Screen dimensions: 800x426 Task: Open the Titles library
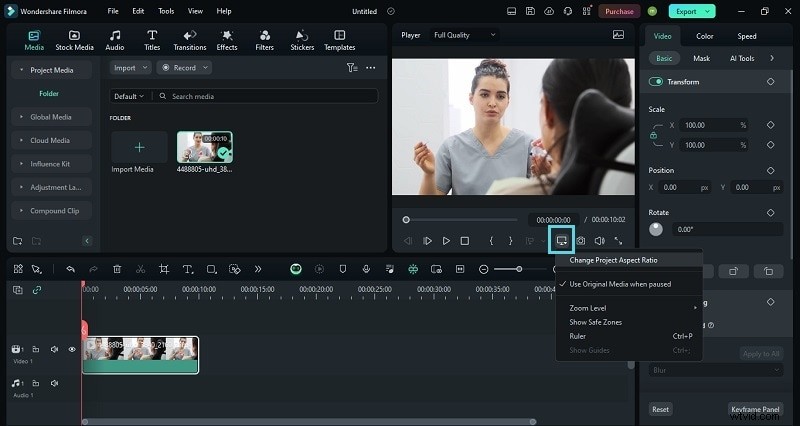coord(152,40)
